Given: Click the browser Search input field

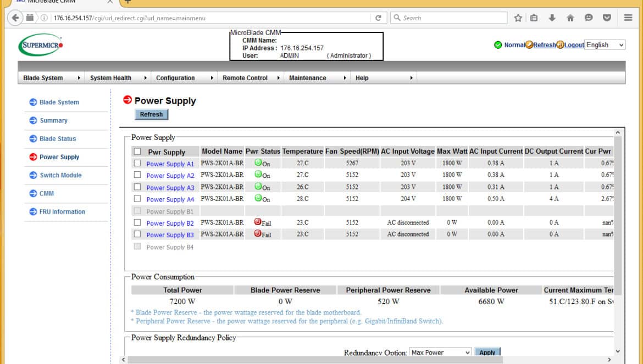Looking at the screenshot, I should point(448,18).
